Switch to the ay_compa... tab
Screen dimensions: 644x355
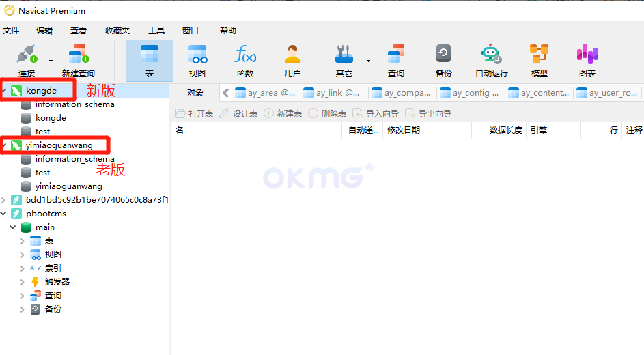pyautogui.click(x=402, y=93)
